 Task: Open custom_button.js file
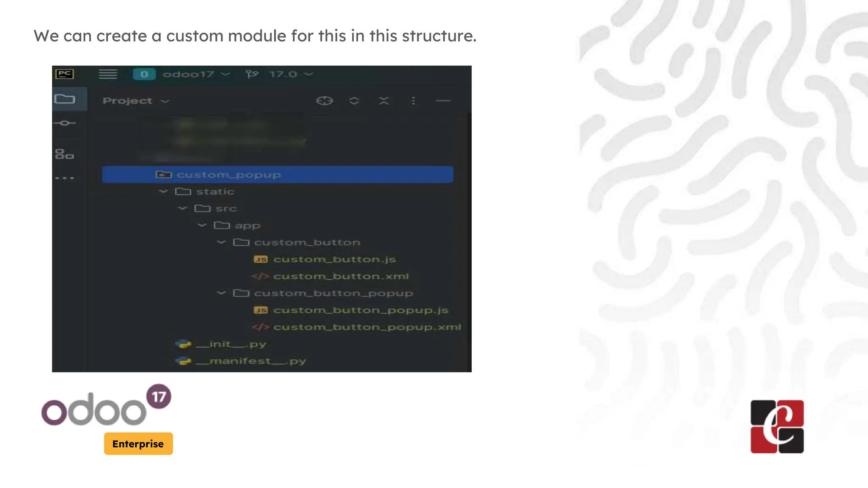[x=334, y=259]
